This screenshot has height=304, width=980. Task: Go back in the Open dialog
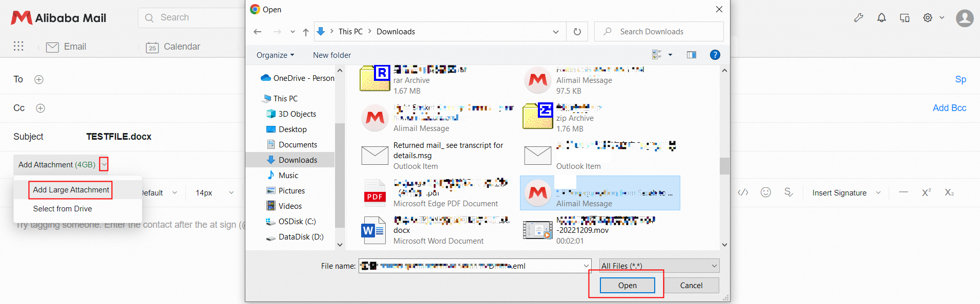tap(258, 32)
